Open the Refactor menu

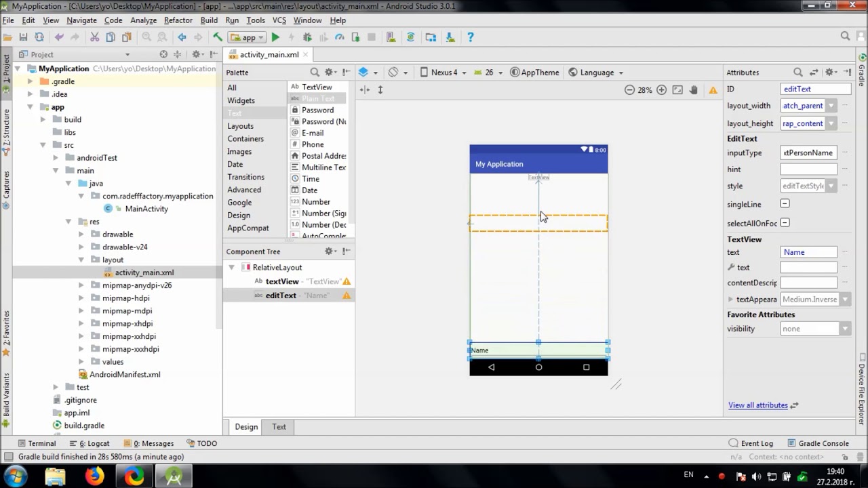pos(178,20)
